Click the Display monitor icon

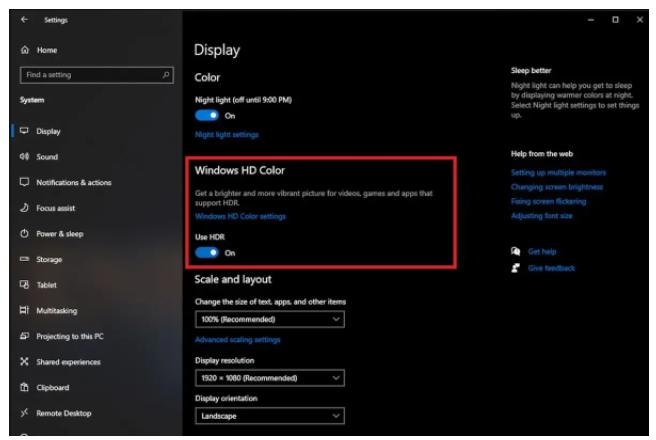click(x=24, y=130)
